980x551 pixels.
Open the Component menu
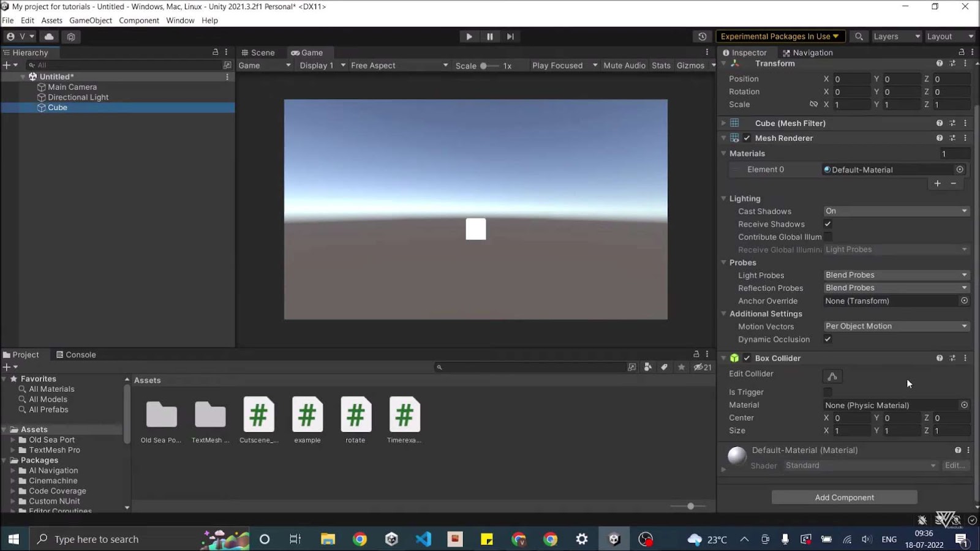tap(139, 20)
